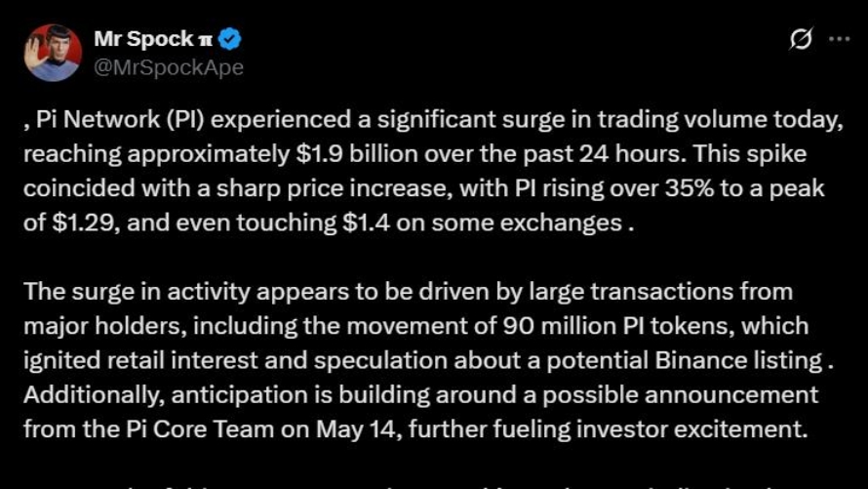Click the blue verified checkmark badge
Screen dimensions: 868x489
tap(230, 39)
